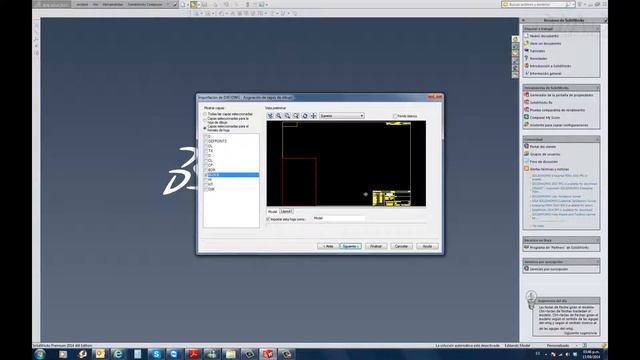Click the Finalizar button

click(x=376, y=246)
